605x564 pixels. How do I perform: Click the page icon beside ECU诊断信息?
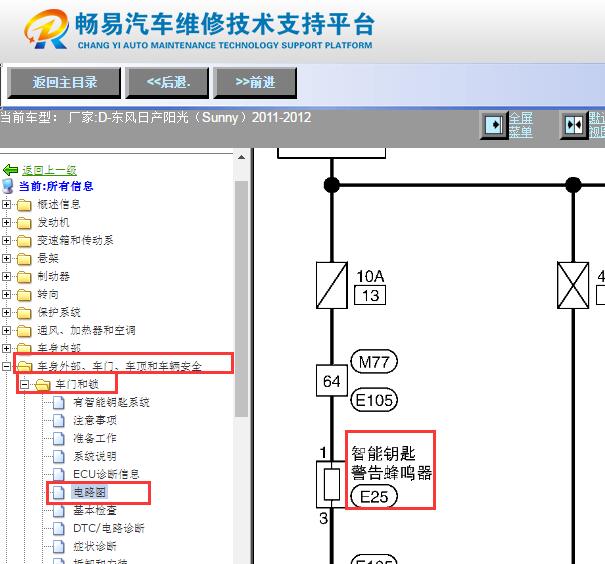click(x=59, y=474)
